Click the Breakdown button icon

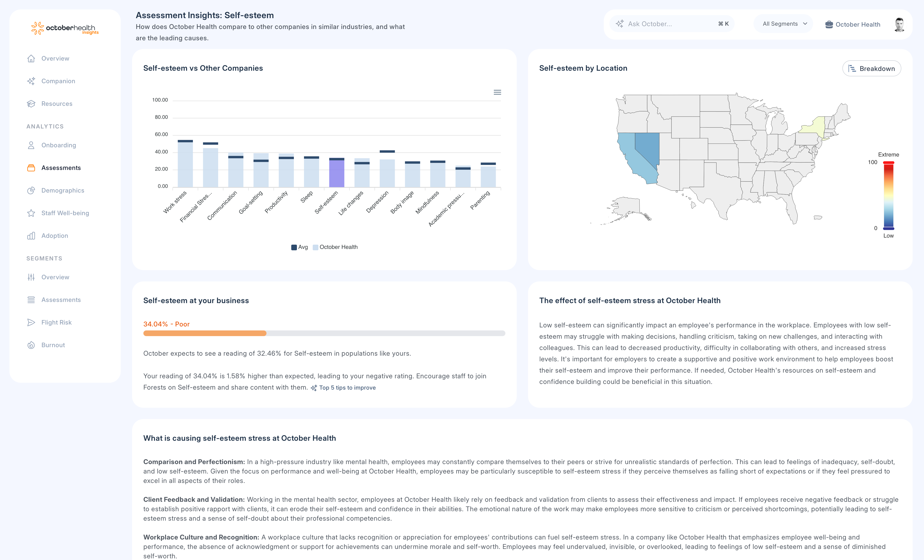tap(852, 69)
